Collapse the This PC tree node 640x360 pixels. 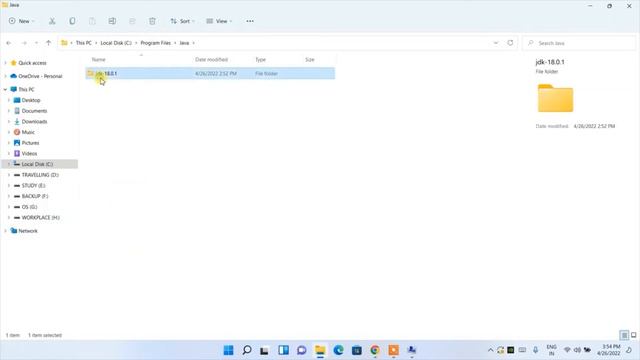click(5, 89)
